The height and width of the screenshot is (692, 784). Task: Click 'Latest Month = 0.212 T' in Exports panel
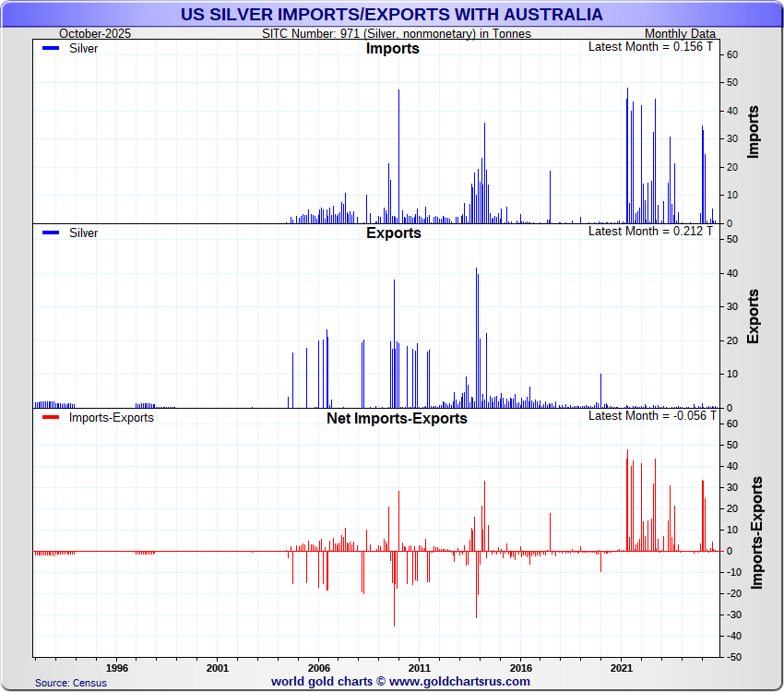point(650,231)
